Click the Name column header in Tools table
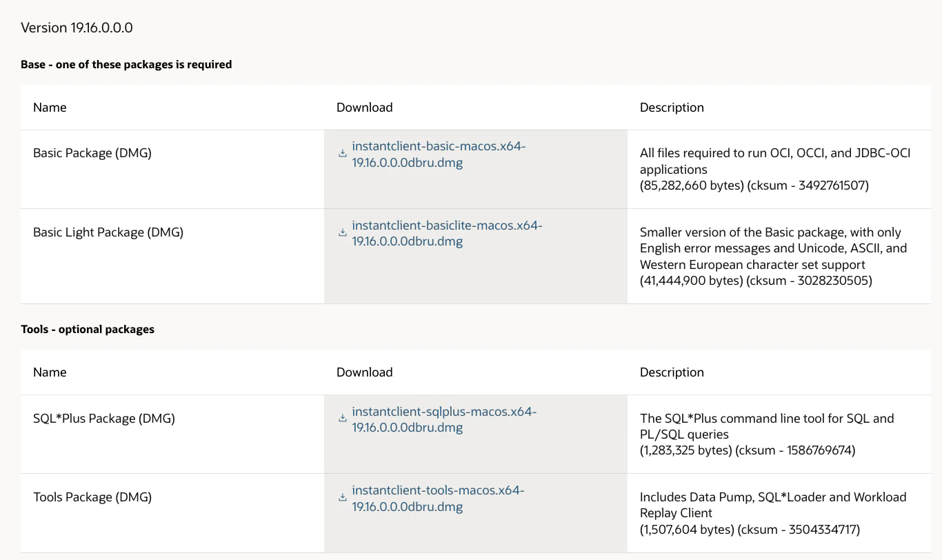The image size is (942, 560). [50, 372]
